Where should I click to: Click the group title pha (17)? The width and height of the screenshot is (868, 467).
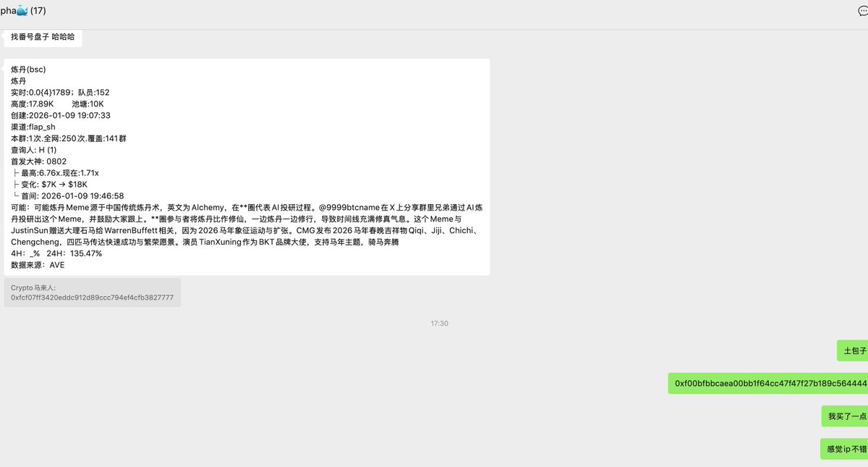(23, 11)
